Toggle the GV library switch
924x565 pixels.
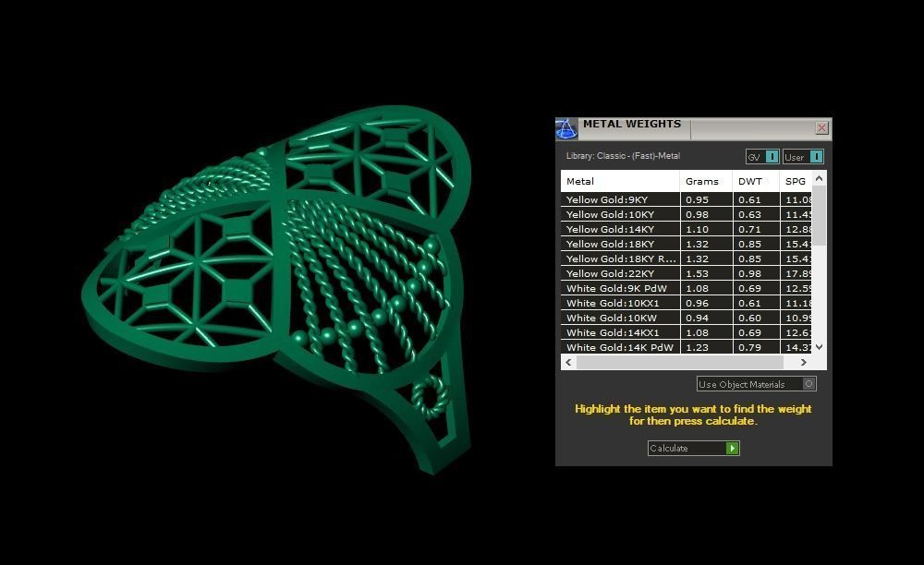pyautogui.click(x=762, y=157)
